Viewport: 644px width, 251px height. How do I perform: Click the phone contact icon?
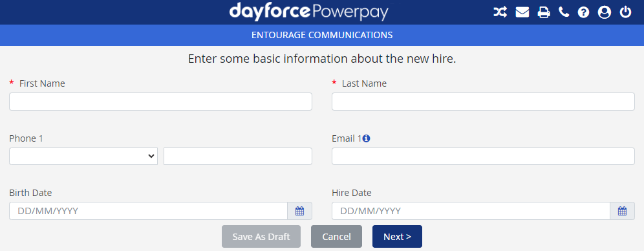tap(564, 12)
